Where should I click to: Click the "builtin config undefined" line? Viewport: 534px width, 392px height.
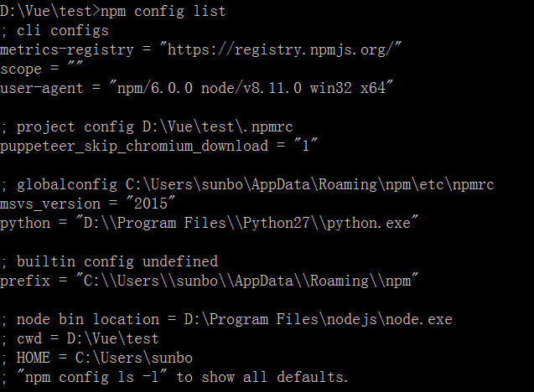[x=109, y=261]
